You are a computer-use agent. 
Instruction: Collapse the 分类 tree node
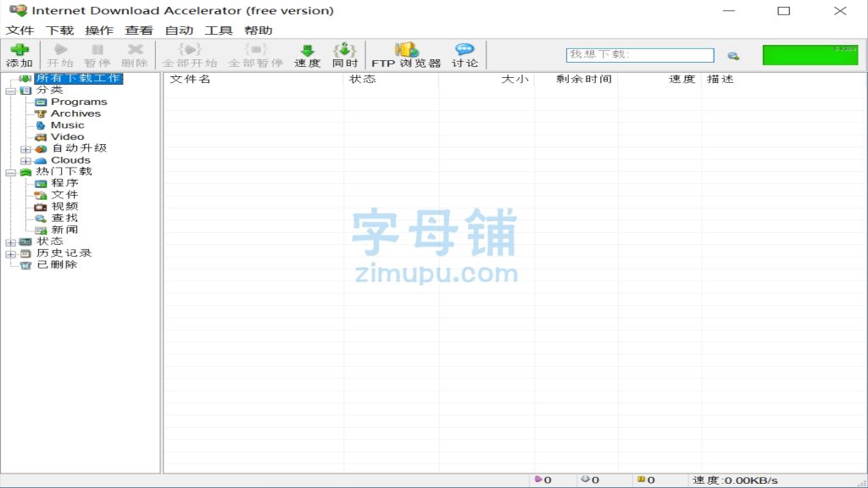pyautogui.click(x=10, y=91)
